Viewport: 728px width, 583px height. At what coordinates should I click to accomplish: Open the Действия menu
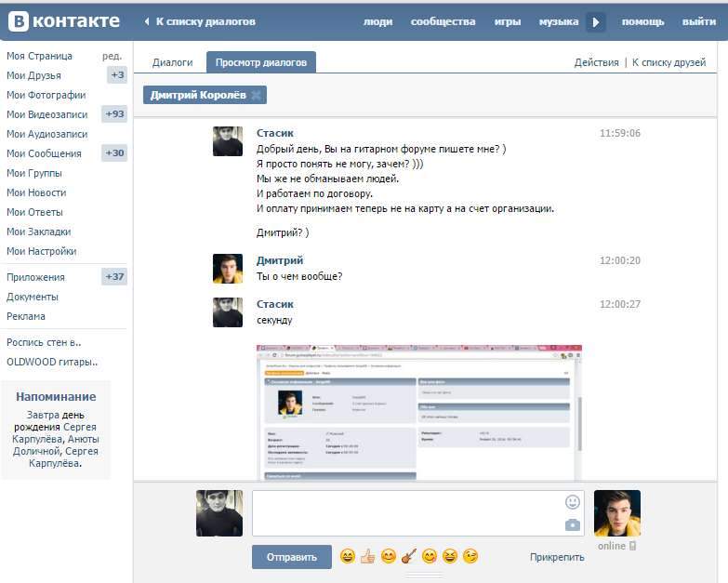(596, 62)
